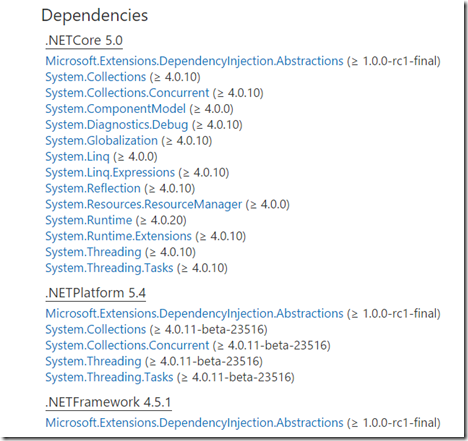Open the System.ComponentModel package link
468x441 pixels.
click(115, 109)
